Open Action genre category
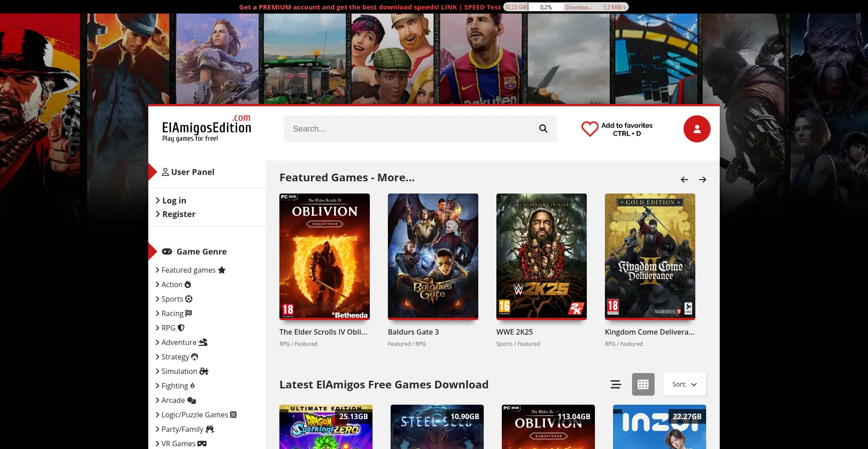Viewport: 868px width, 449px height. click(x=172, y=284)
